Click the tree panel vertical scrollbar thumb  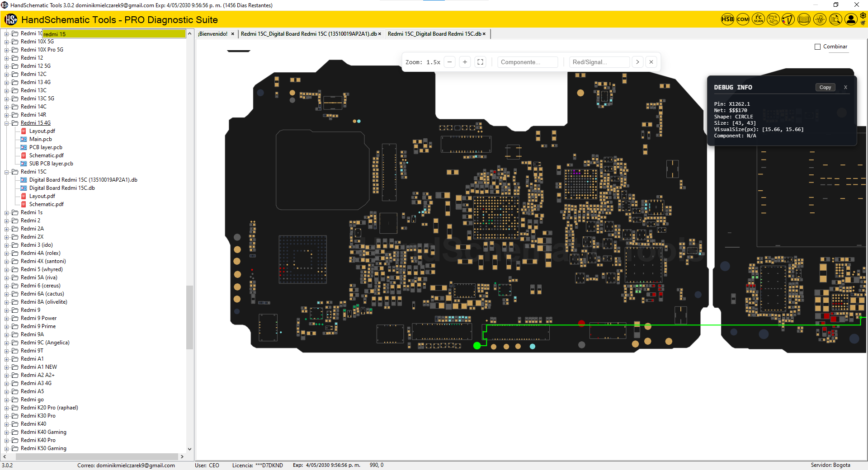pyautogui.click(x=189, y=317)
